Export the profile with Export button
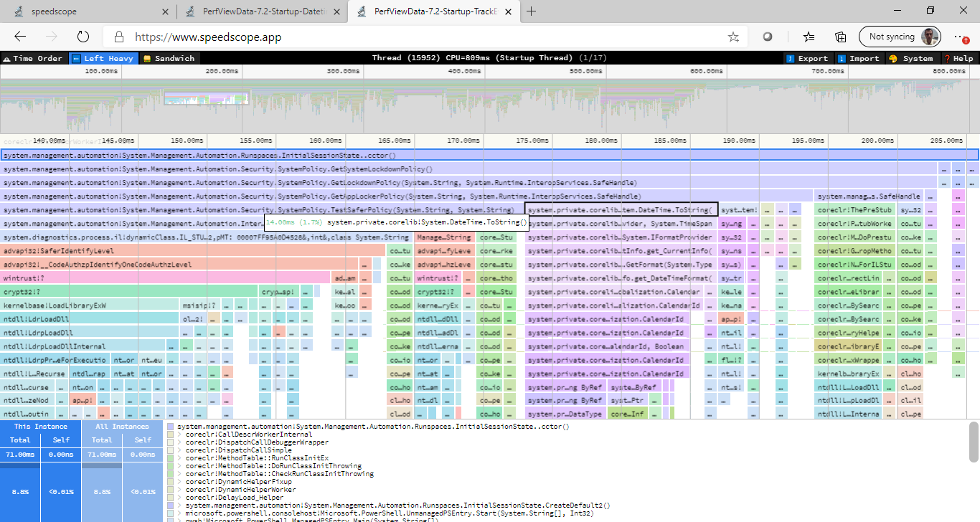Image resolution: width=980 pixels, height=522 pixels. [807, 58]
